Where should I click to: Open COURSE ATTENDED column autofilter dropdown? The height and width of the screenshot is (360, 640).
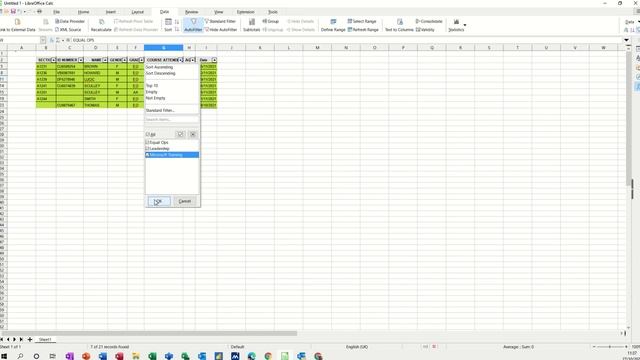(x=181, y=60)
